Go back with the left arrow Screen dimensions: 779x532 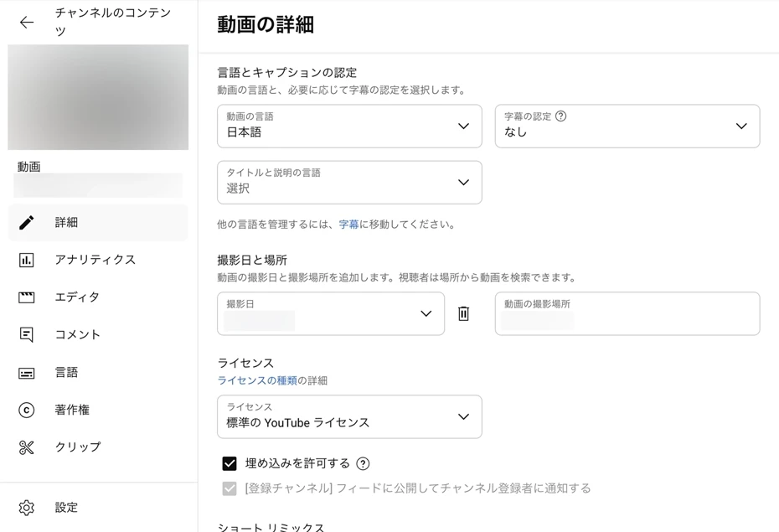(26, 23)
